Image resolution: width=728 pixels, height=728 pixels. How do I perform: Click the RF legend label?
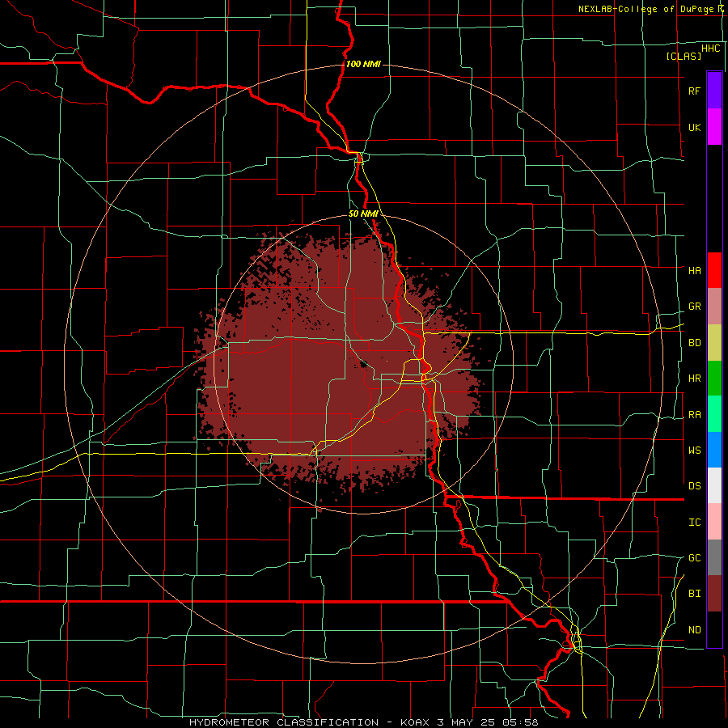coord(694,91)
